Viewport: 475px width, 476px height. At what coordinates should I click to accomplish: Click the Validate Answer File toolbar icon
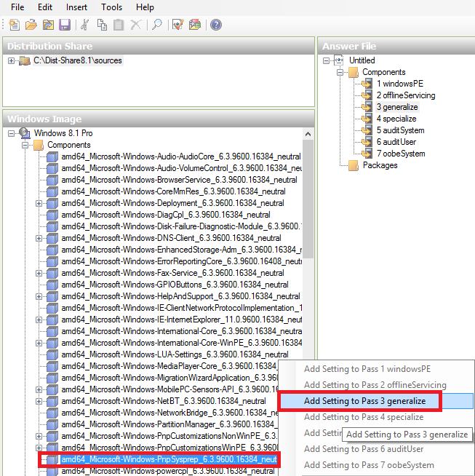tap(177, 25)
